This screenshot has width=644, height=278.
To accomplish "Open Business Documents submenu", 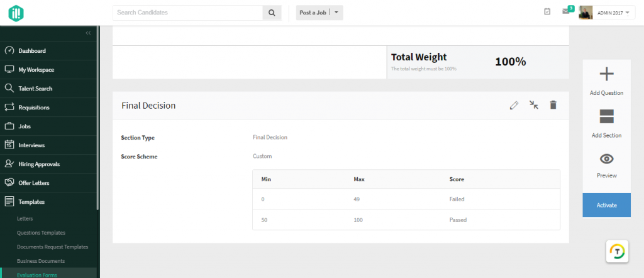I will 41,261.
